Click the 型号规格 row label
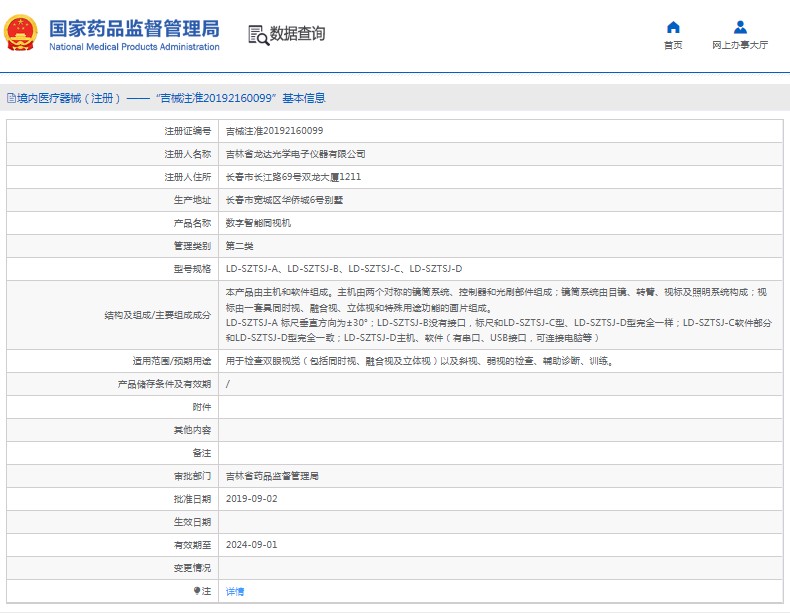Screen dimensions: 790x613 pos(192,269)
